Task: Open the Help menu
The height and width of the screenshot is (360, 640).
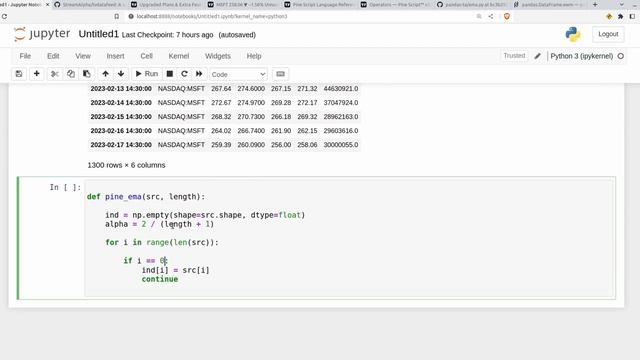Action: click(x=254, y=56)
